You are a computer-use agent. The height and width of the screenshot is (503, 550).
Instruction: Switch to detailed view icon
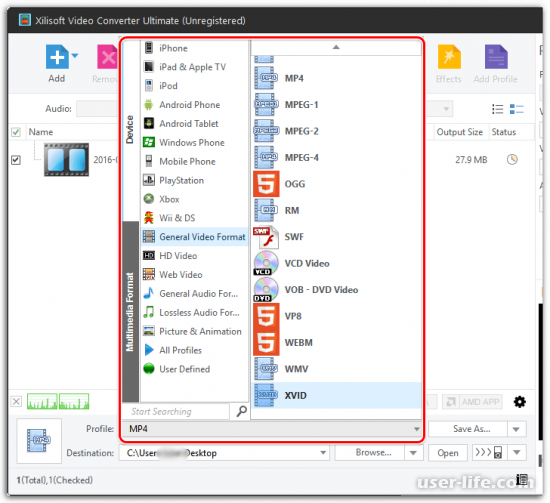click(516, 109)
